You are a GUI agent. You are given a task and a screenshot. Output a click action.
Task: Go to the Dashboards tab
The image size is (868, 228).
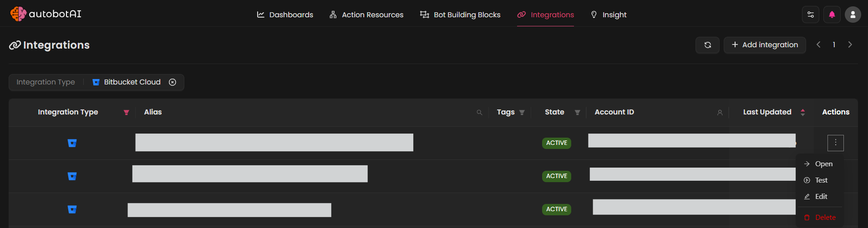click(285, 15)
